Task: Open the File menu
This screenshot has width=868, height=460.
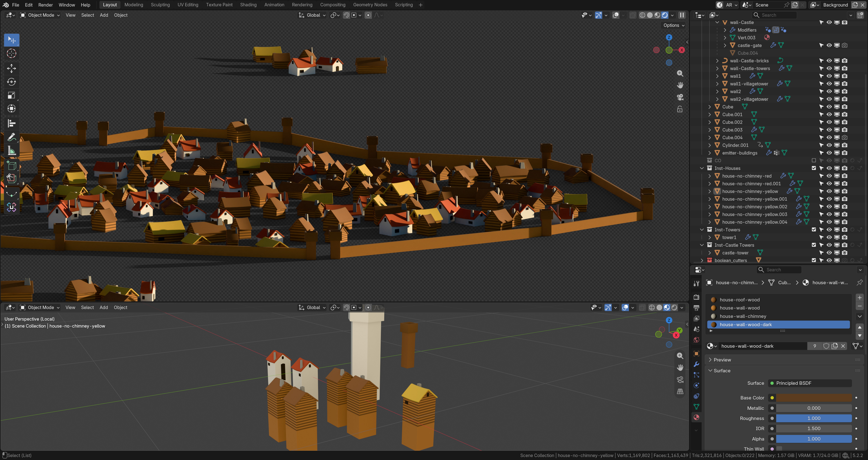Action: (16, 5)
